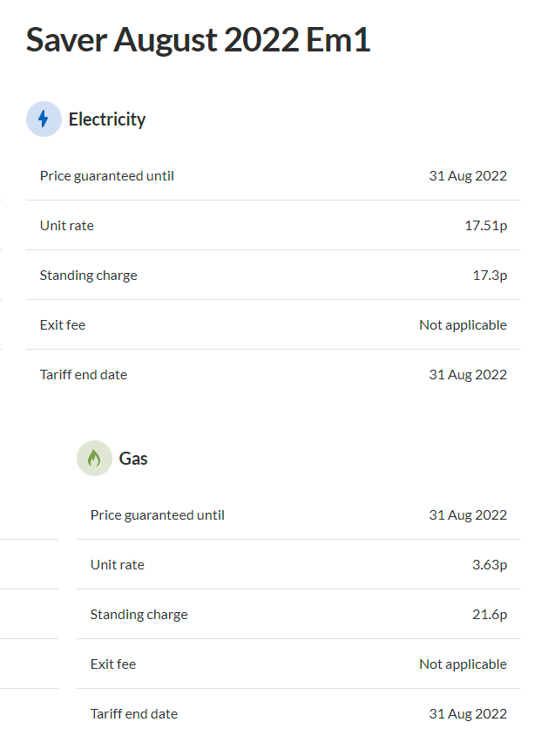Select electricity standing charge value 17.3p
Image resolution: width=555 pixels, height=756 pixels.
(490, 276)
